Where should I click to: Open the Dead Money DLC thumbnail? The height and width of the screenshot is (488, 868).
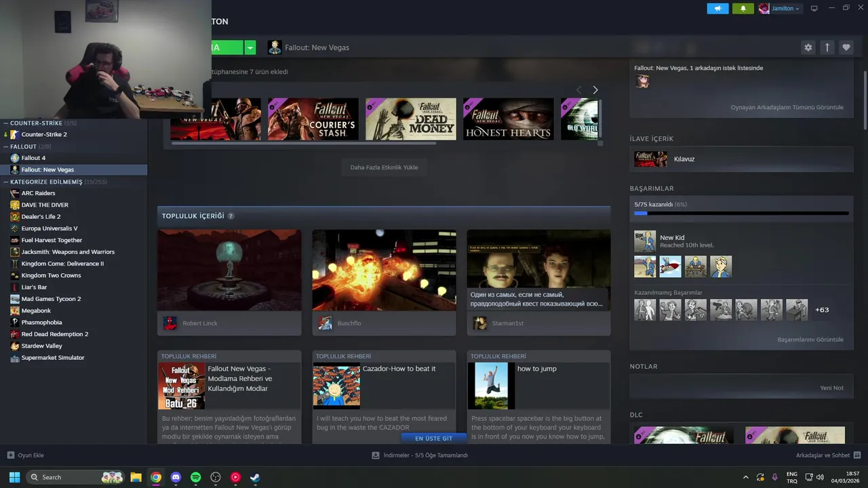point(411,119)
